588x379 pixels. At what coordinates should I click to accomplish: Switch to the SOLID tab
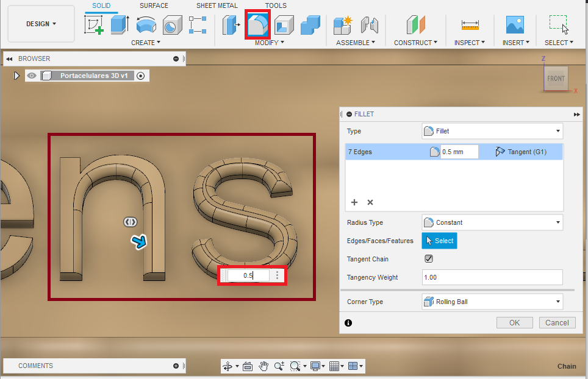(x=101, y=5)
